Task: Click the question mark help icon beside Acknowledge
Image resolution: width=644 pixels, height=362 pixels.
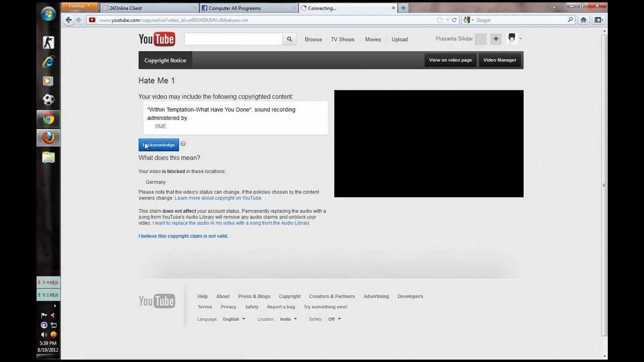Action: click(x=183, y=144)
